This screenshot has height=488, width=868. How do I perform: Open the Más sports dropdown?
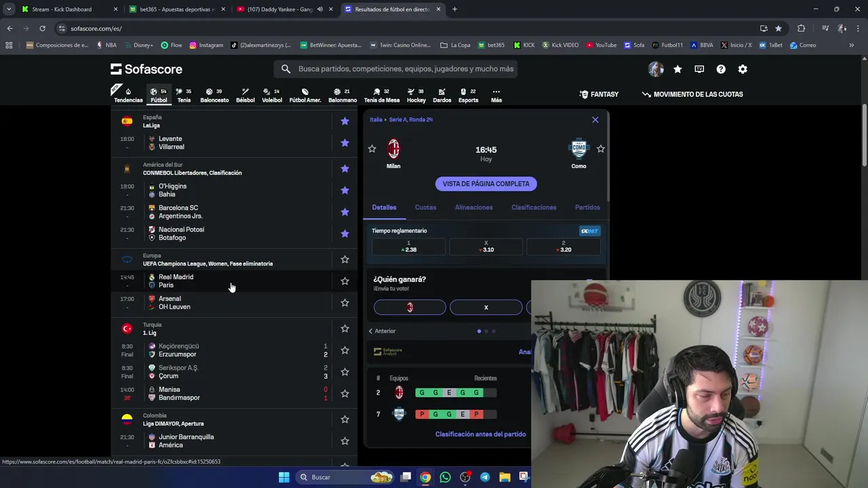(496, 95)
